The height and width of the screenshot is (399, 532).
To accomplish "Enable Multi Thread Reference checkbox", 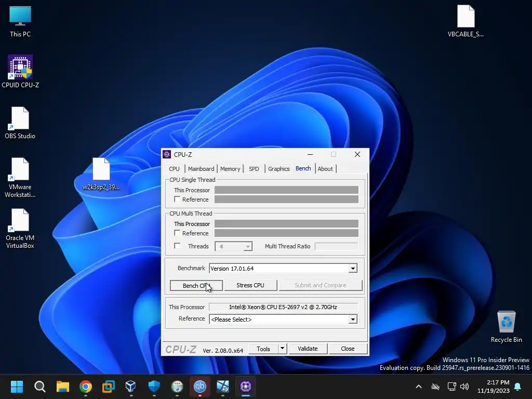I will 177,233.
